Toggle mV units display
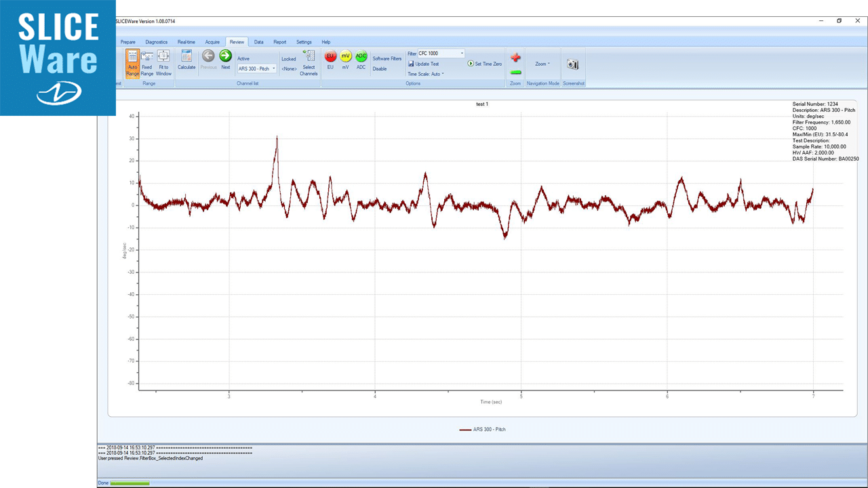The width and height of the screenshot is (868, 488). coord(345,60)
